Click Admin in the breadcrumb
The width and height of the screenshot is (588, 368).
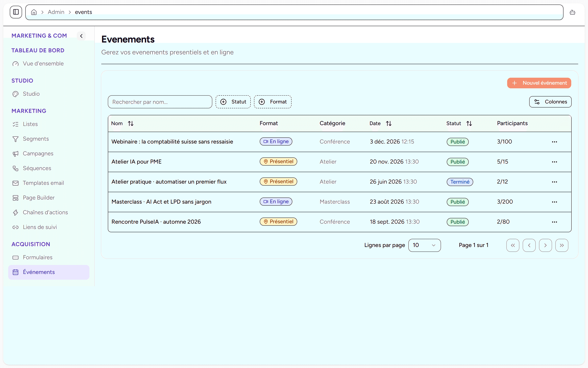click(56, 12)
